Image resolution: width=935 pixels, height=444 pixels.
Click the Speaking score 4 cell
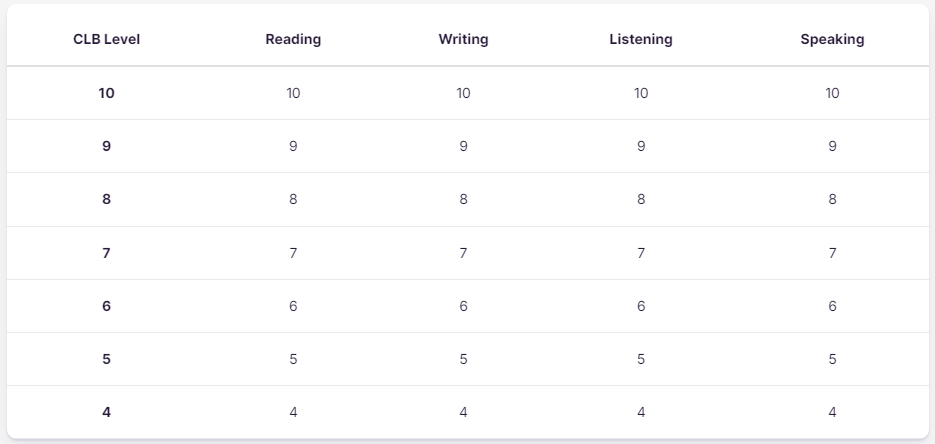point(832,412)
